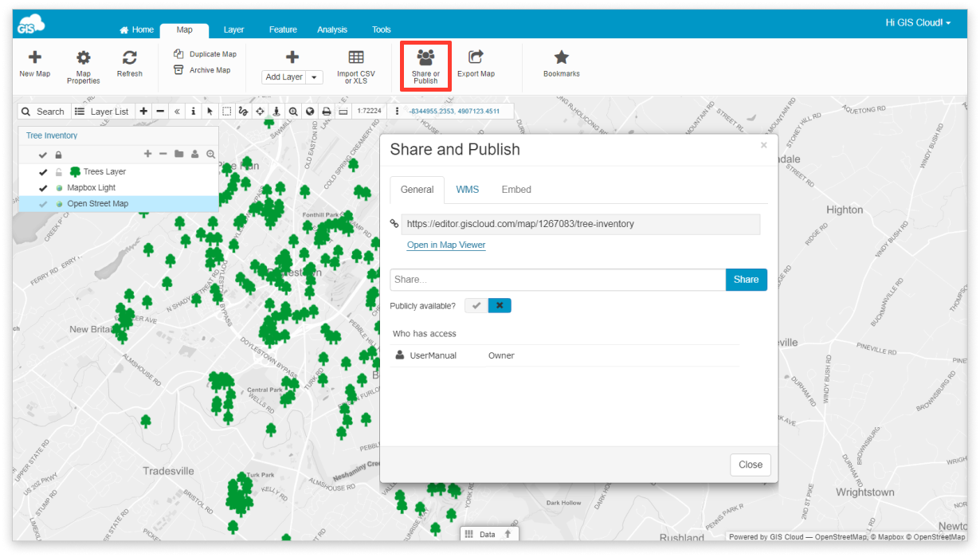The width and height of the screenshot is (980, 557).
Task: Switch to the Embed tab
Action: 516,190
